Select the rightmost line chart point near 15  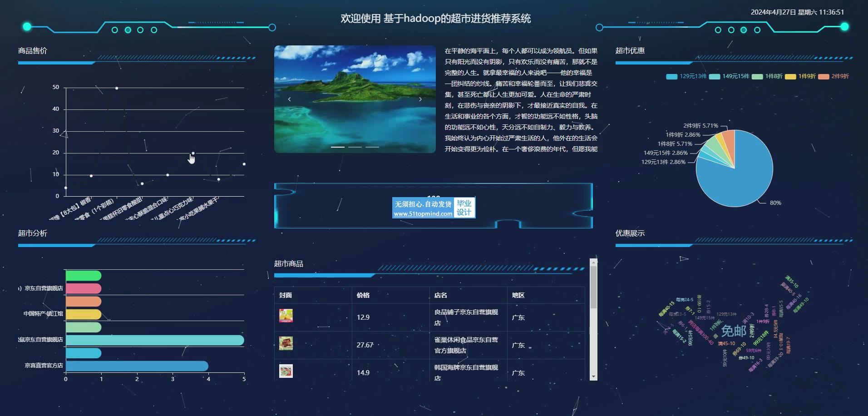pyautogui.click(x=244, y=164)
